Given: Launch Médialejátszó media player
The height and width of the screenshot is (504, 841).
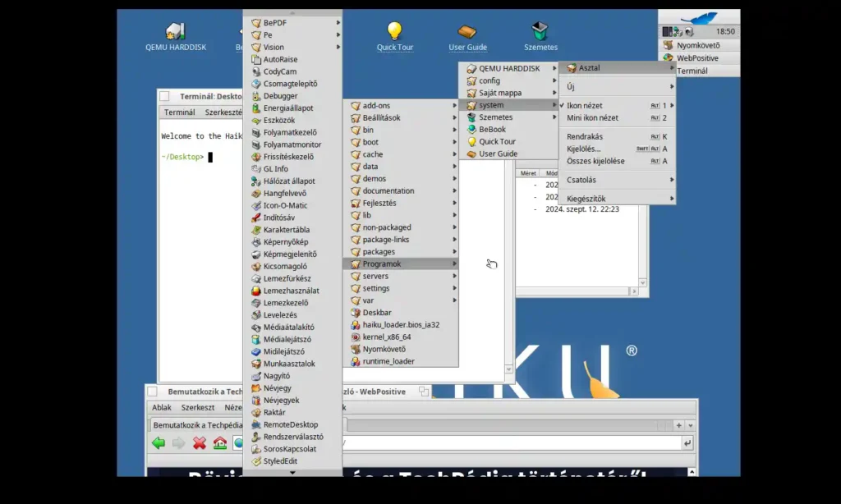Looking at the screenshot, I should [292, 339].
